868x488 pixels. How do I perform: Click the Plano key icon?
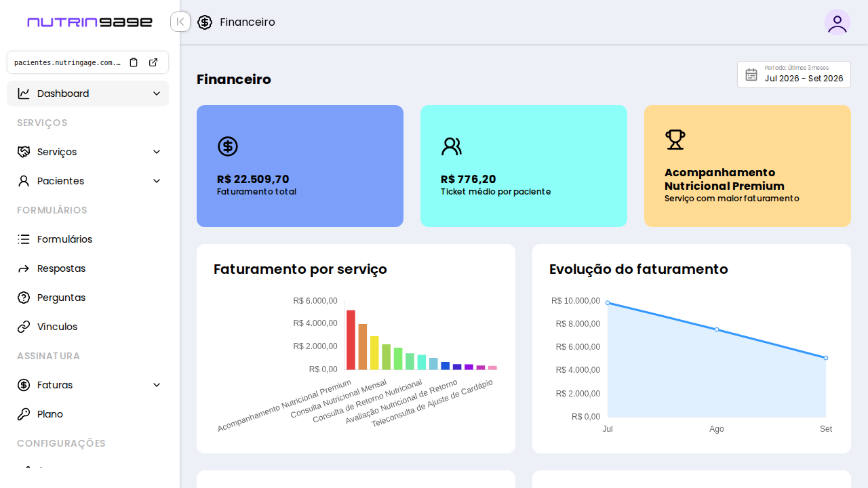[24, 414]
